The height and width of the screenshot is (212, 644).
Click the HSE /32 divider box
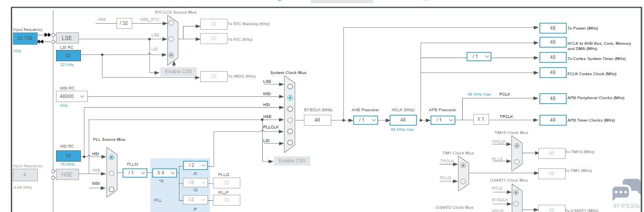(x=124, y=23)
